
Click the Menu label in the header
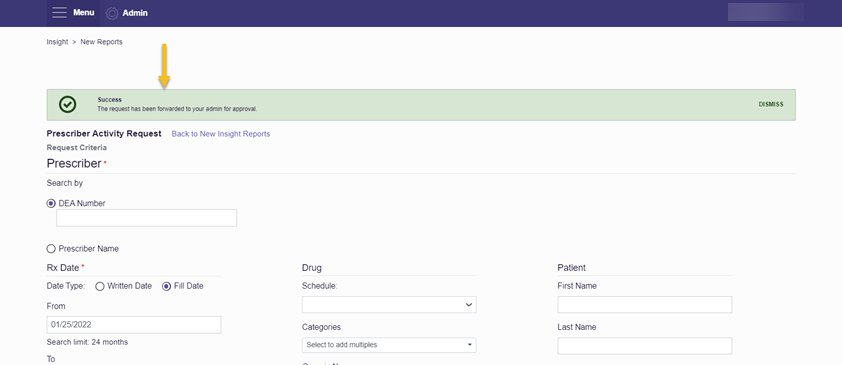84,12
